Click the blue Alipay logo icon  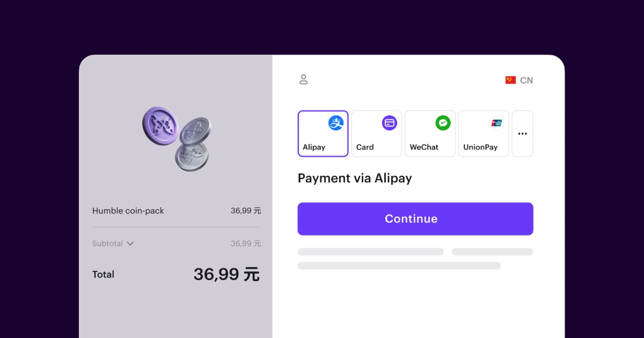point(336,123)
